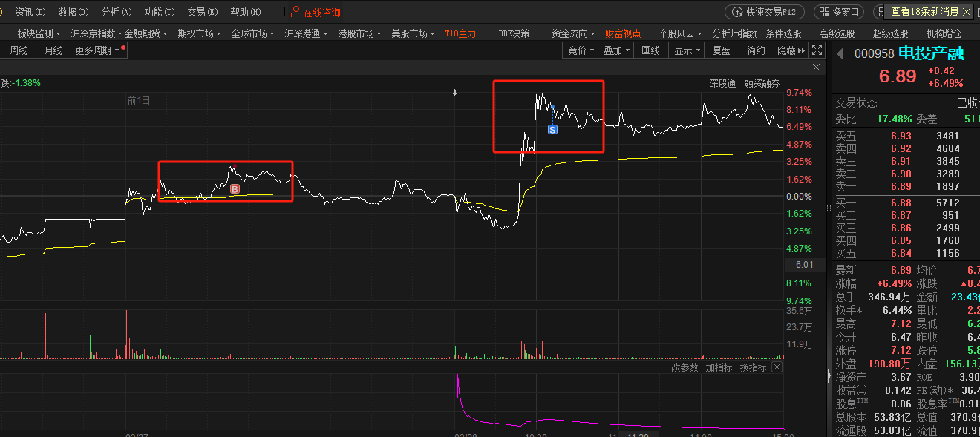Screen dimensions: 980x437
Task: Open the 显示 display dropdown
Action: click(x=687, y=50)
